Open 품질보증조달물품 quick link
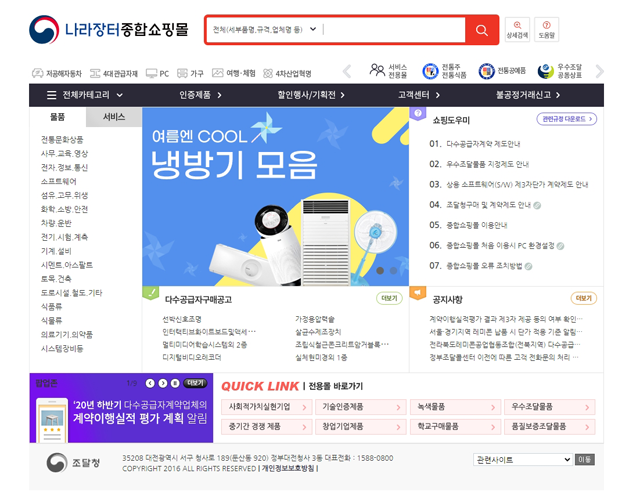Screen dimensions: 640x499 [x=550, y=427]
